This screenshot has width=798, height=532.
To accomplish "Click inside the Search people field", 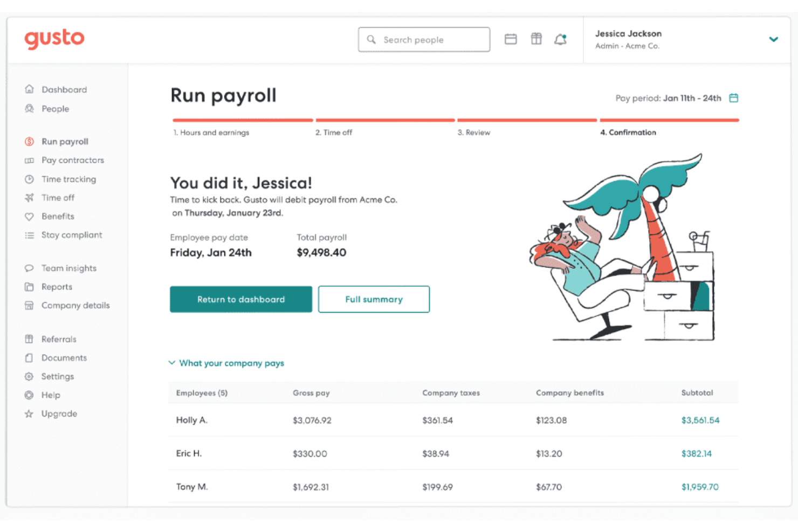I will coord(424,39).
